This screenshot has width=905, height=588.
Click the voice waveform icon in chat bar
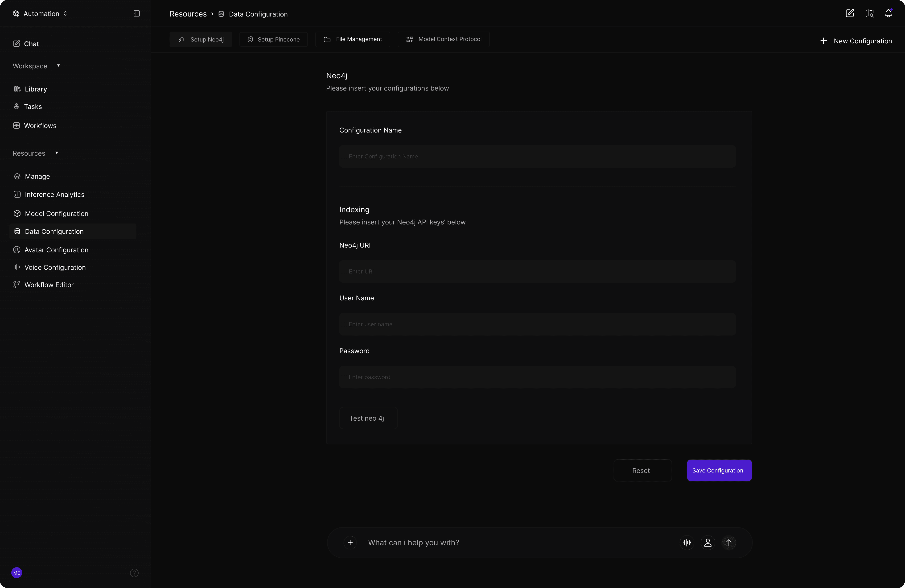pyautogui.click(x=687, y=543)
